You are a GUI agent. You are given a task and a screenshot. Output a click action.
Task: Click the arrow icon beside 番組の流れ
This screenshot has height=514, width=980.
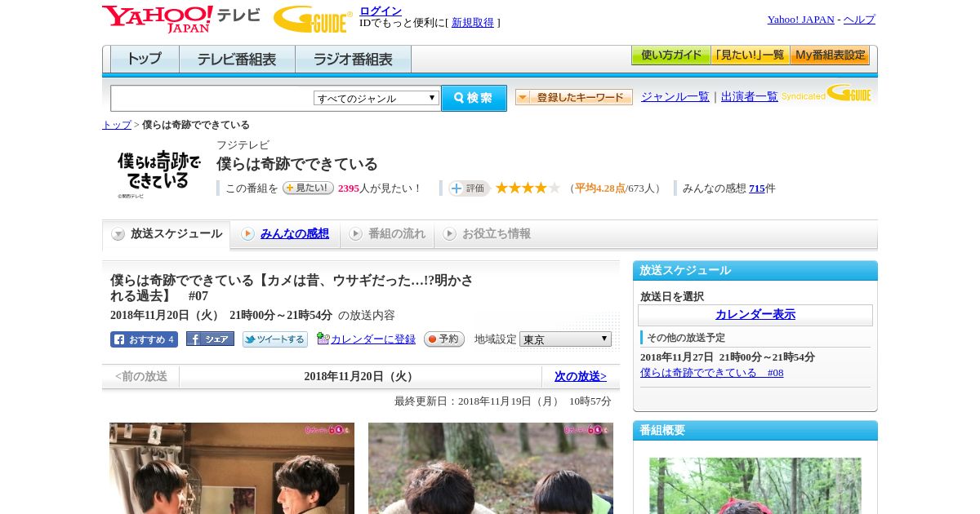355,234
